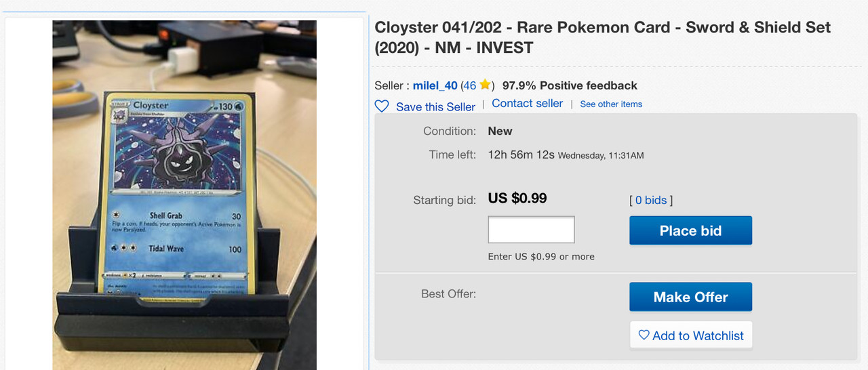
Task: Add the listing to your Watchlist
Action: (691, 335)
